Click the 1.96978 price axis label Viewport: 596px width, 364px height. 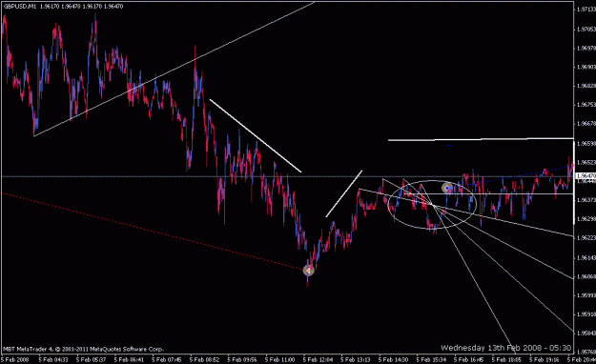click(586, 48)
